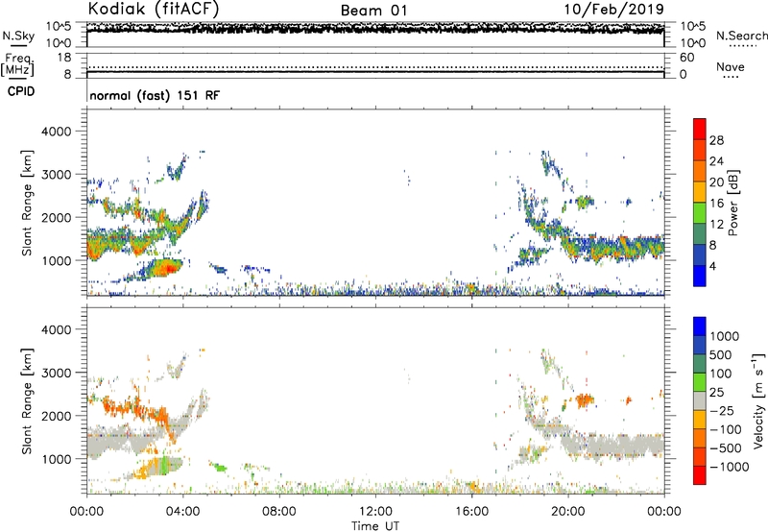
Task: Click the '20:00' time axis tick label
Action: click(x=567, y=512)
